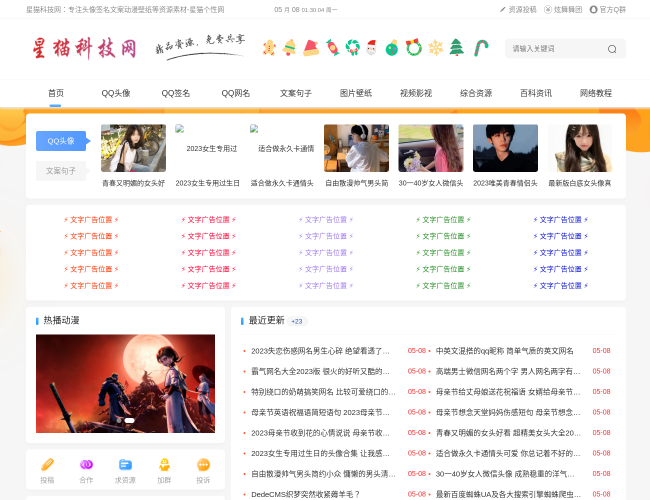Click the +23 update count badge

(x=297, y=321)
